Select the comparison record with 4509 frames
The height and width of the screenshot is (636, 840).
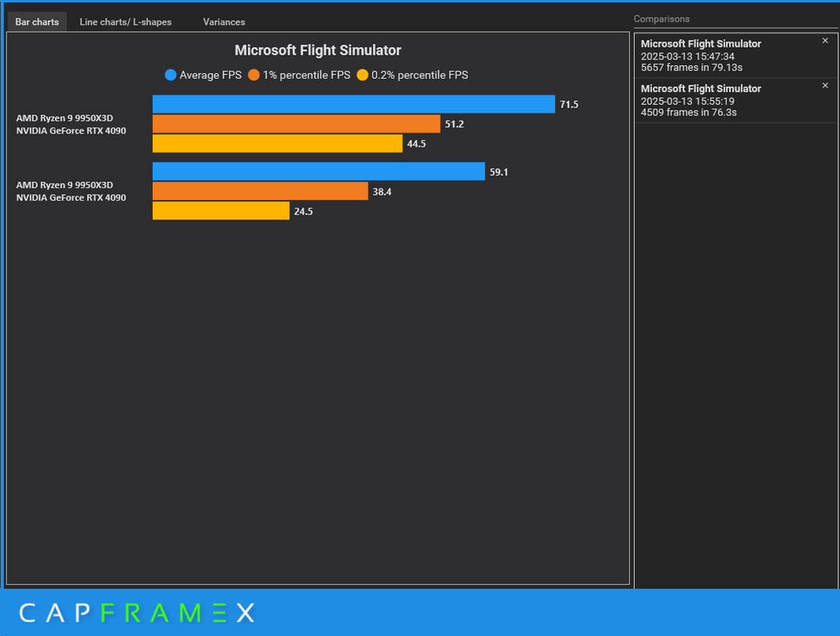(735, 101)
